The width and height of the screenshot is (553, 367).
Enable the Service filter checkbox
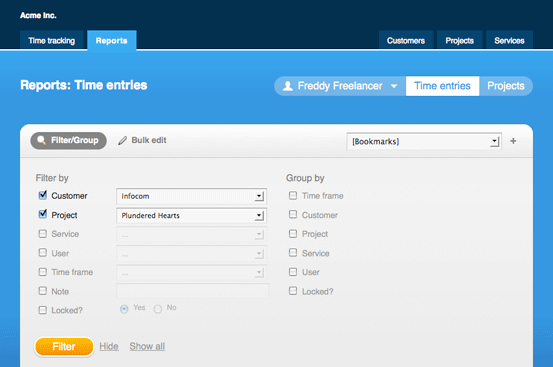click(43, 234)
